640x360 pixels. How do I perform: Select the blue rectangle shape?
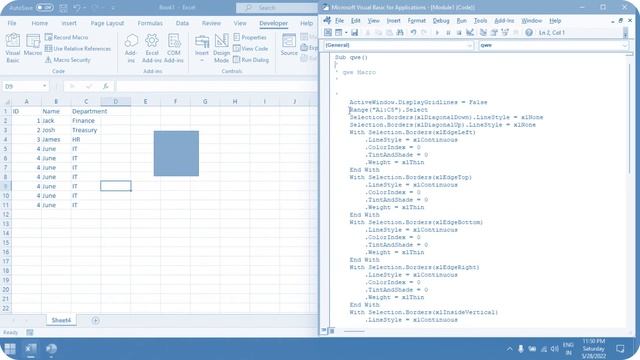point(176,153)
